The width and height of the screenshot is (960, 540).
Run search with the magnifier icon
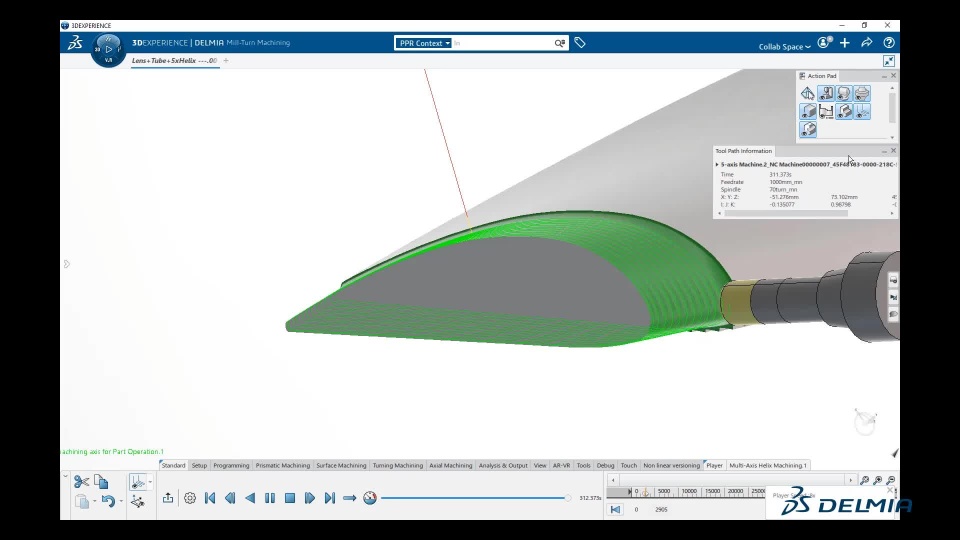point(560,43)
